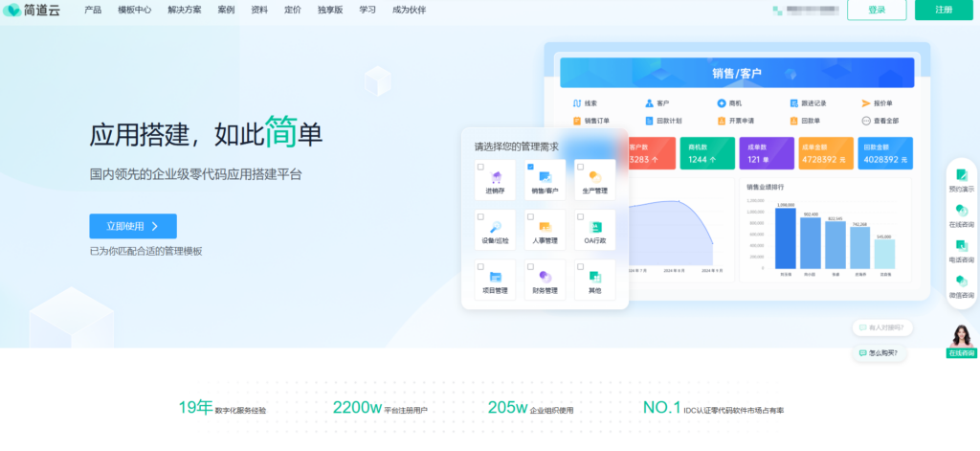980x451 pixels.
Task: Enable the OA行政 checkbox option
Action: pos(580,216)
